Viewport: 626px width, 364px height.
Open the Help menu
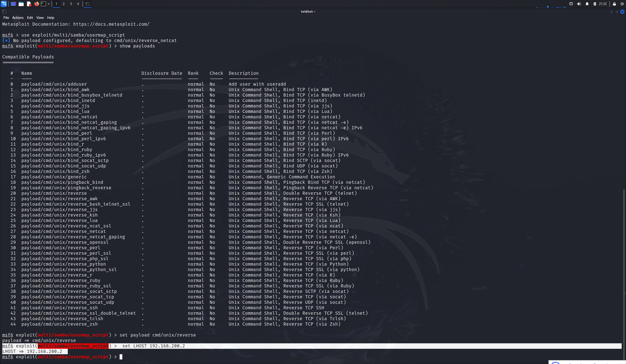50,18
